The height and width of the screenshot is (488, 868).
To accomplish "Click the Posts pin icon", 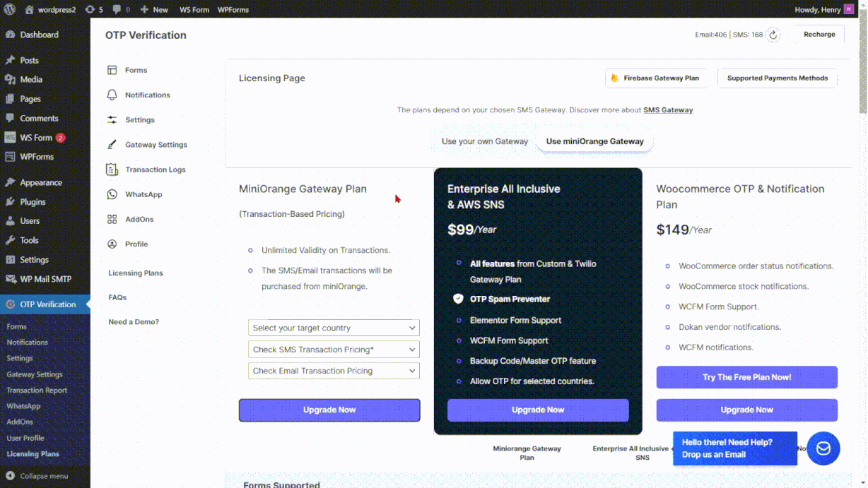I will (x=10, y=60).
